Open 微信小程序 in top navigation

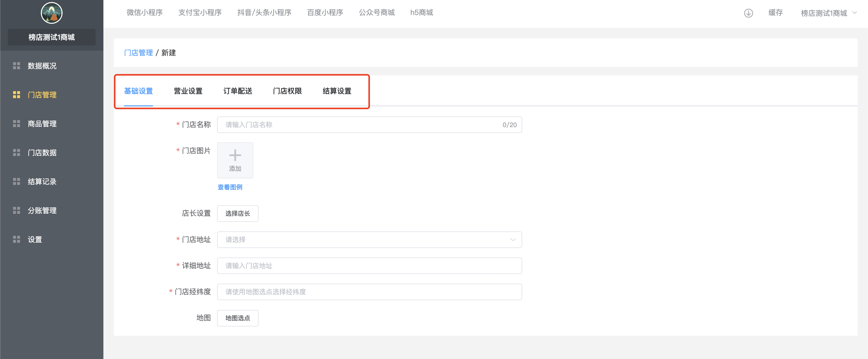tap(144, 12)
